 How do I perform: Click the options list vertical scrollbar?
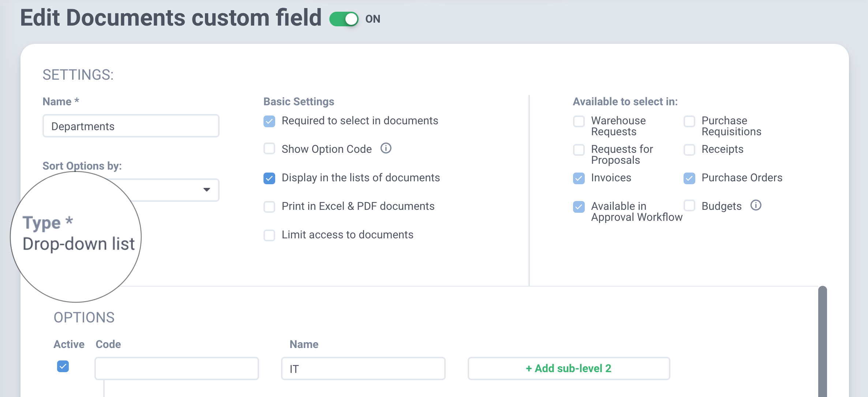[x=823, y=341]
